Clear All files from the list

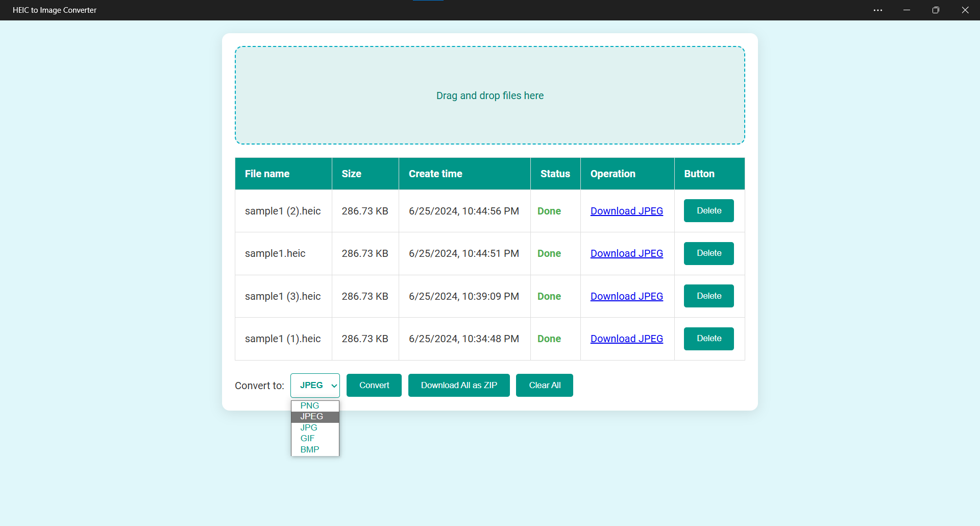click(x=545, y=386)
